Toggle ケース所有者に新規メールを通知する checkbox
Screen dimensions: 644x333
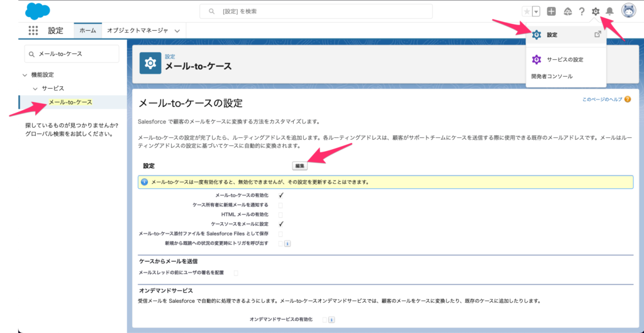[280, 205]
